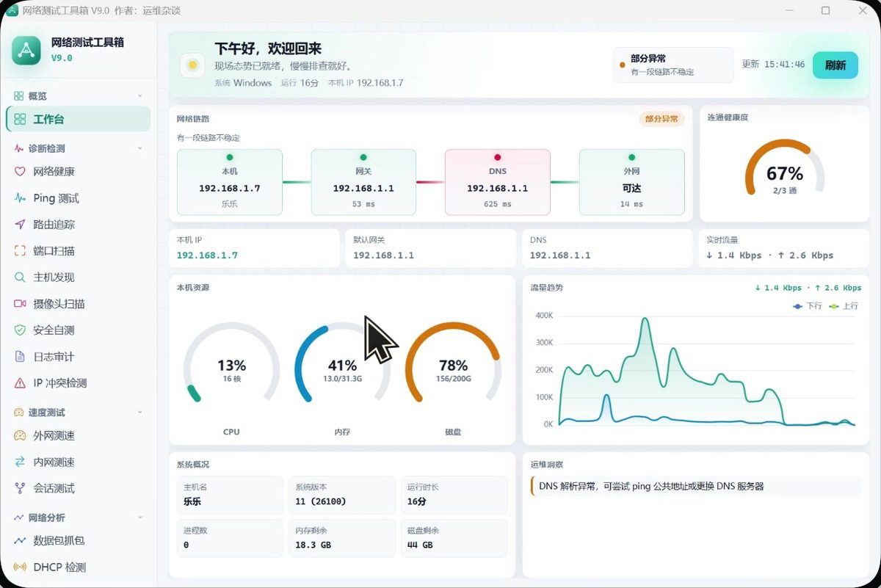Click the 摄像头扫描 camera icon
This screenshot has height=588, width=881.
[x=20, y=304]
